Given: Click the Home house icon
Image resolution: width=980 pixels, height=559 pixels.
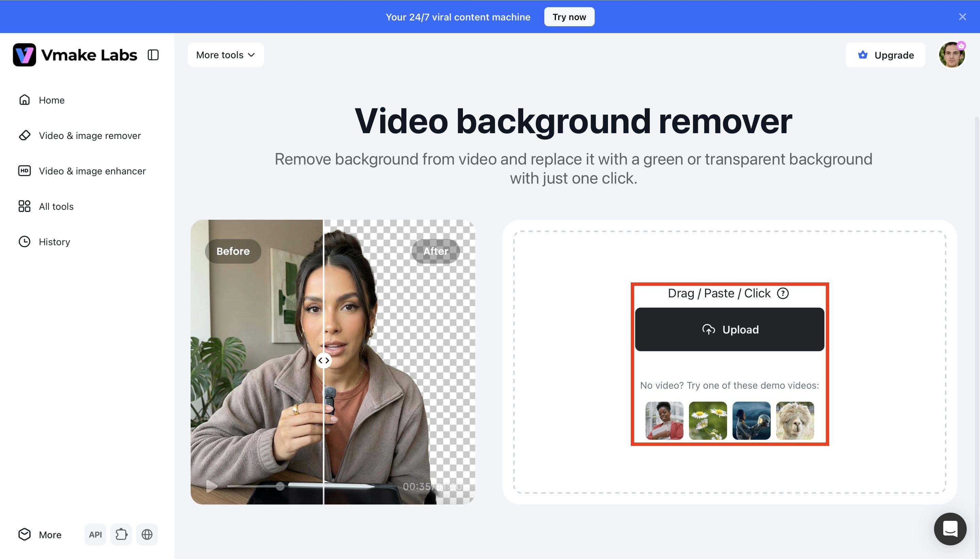Looking at the screenshot, I should pyautogui.click(x=25, y=100).
